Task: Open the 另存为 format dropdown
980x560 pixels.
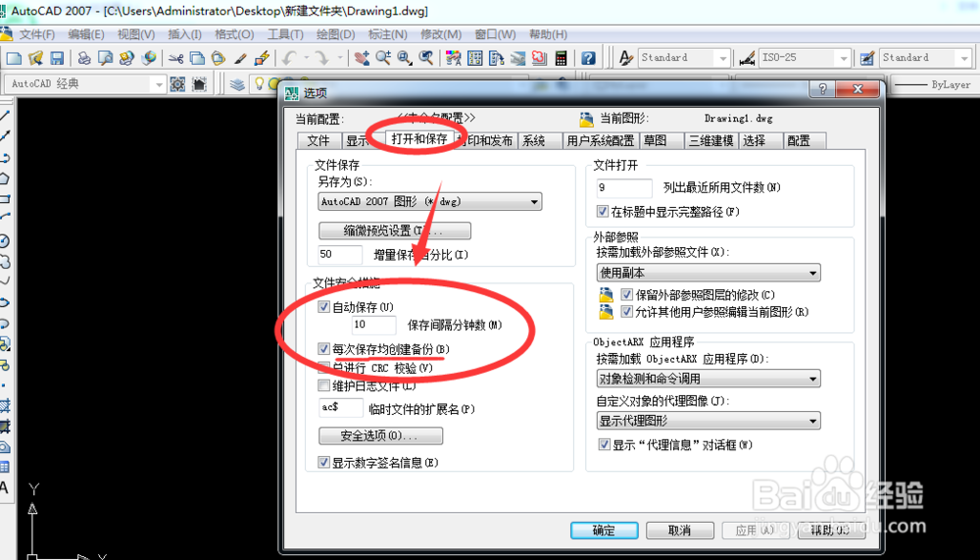Action: coord(430,201)
